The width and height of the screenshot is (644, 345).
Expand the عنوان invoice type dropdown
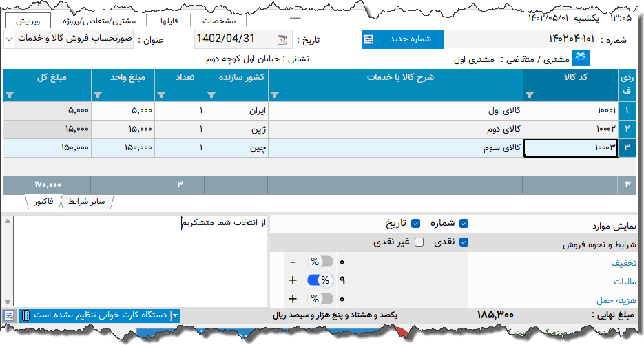click(9, 39)
